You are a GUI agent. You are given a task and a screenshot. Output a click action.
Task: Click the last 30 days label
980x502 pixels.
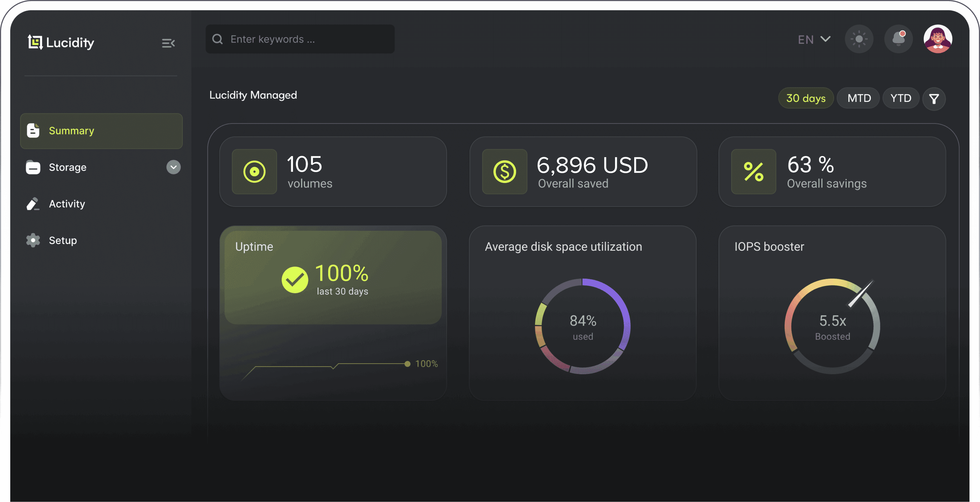342,291
